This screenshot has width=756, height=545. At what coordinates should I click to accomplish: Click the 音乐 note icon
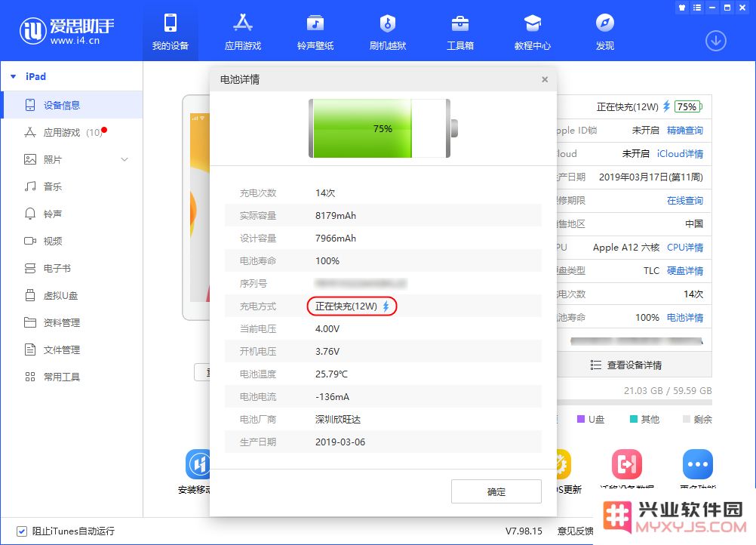click(30, 186)
